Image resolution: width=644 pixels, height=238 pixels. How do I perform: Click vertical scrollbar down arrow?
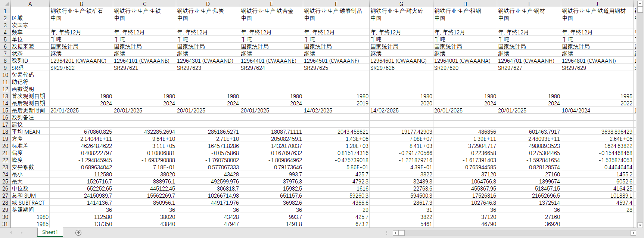pos(640,225)
